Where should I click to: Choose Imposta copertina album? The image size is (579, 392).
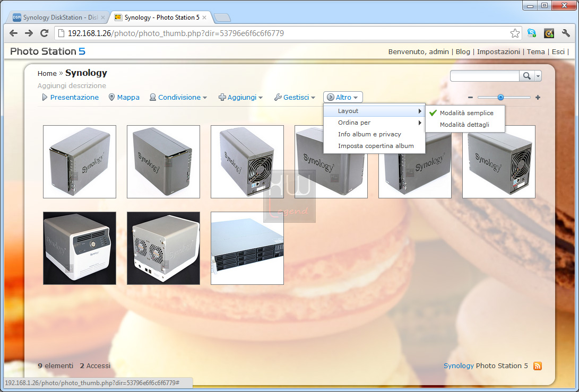pyautogui.click(x=375, y=146)
